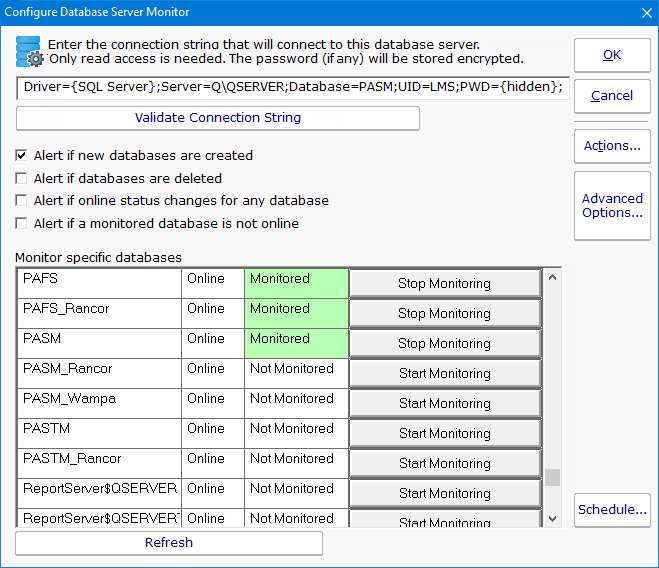This screenshot has height=568, width=659.
Task: Enable 'Alert if a monitored database is not online'
Action: 22,224
